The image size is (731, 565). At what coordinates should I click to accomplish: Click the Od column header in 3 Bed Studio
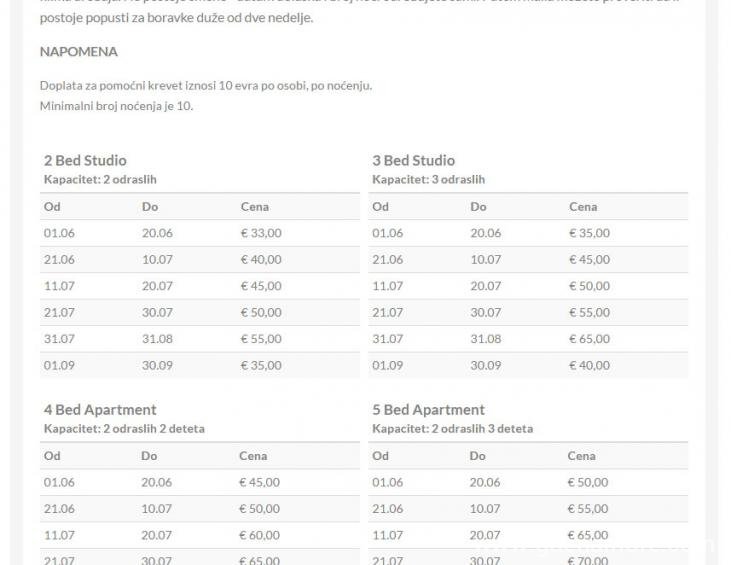coord(380,207)
